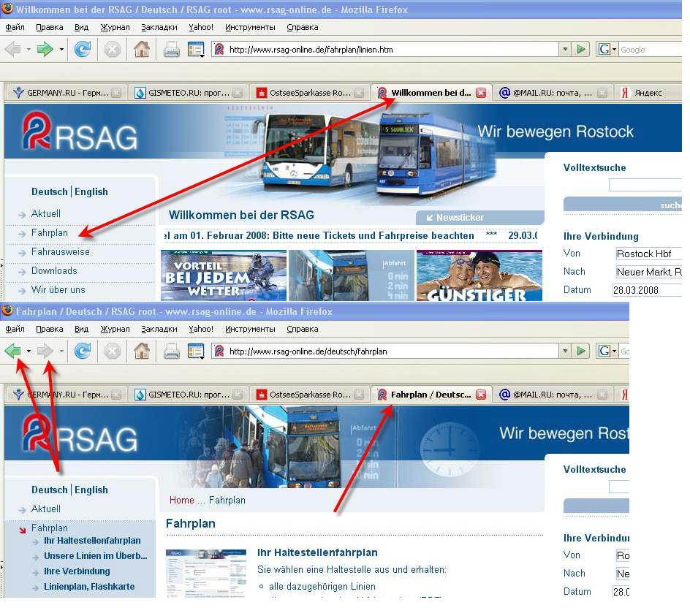This screenshot has height=616, width=690.
Task: Close the 'Fahrplan / Deutsc...' tab
Action: [482, 395]
